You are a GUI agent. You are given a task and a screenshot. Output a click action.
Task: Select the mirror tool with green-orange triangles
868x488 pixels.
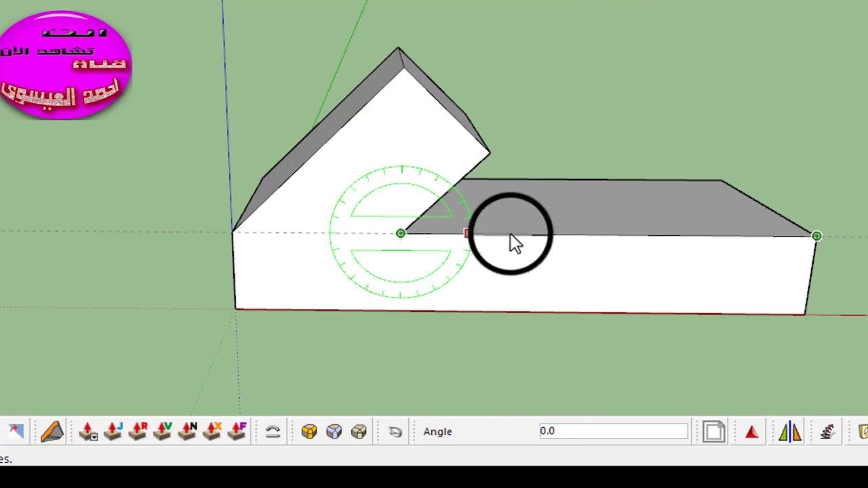coord(791,432)
